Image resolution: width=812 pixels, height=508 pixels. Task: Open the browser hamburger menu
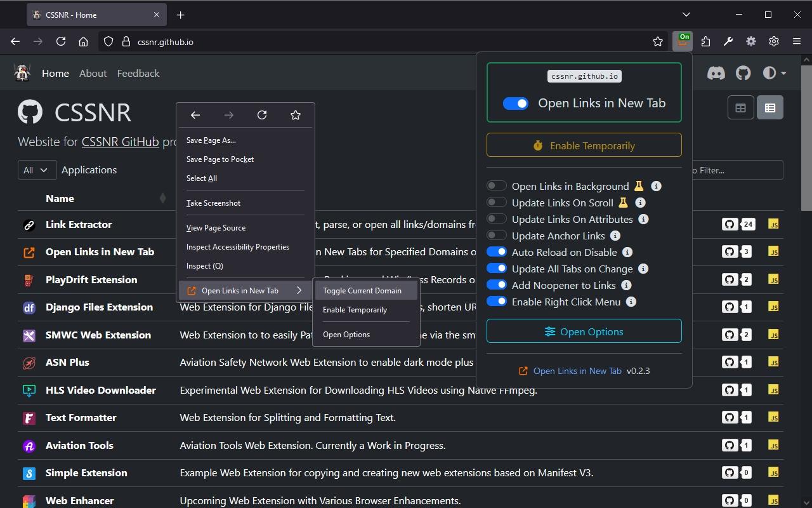797,41
